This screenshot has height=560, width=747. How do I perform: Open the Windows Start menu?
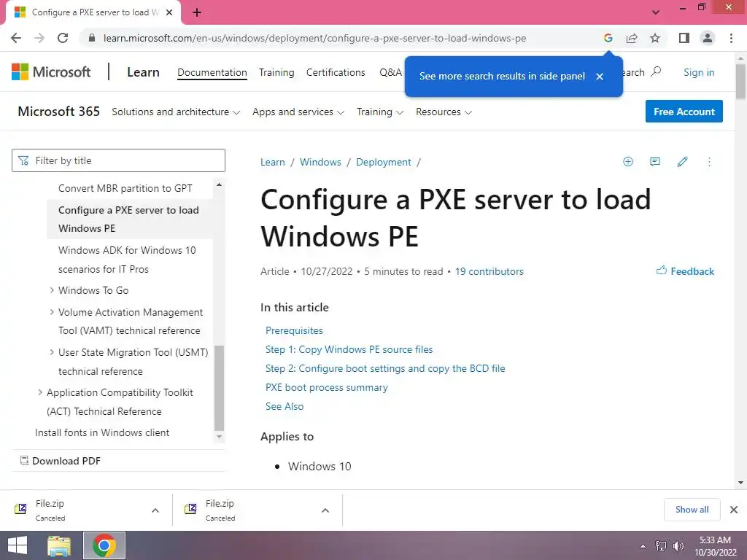tap(18, 545)
